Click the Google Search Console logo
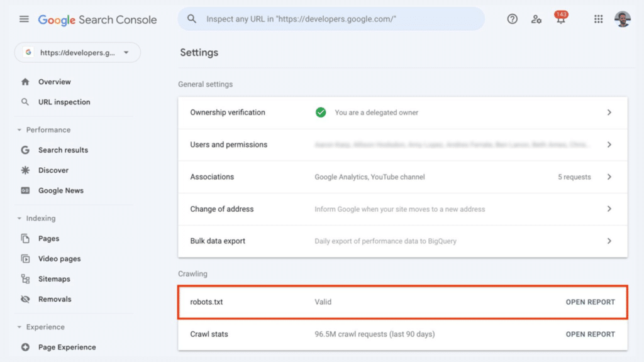 pyautogui.click(x=97, y=19)
